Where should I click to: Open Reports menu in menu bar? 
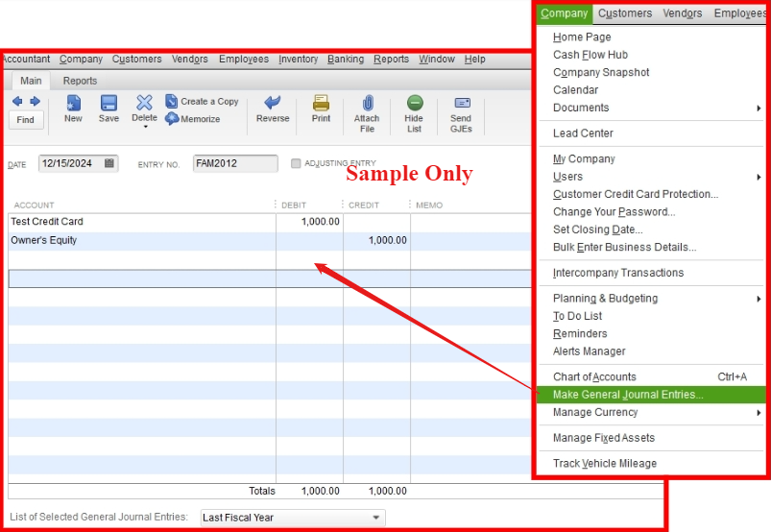pos(391,59)
